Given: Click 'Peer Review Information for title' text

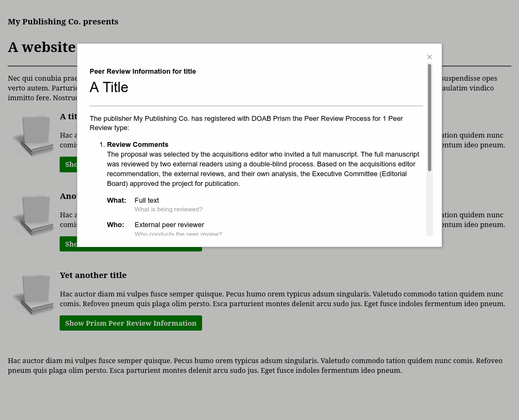Looking at the screenshot, I should 142,71.
